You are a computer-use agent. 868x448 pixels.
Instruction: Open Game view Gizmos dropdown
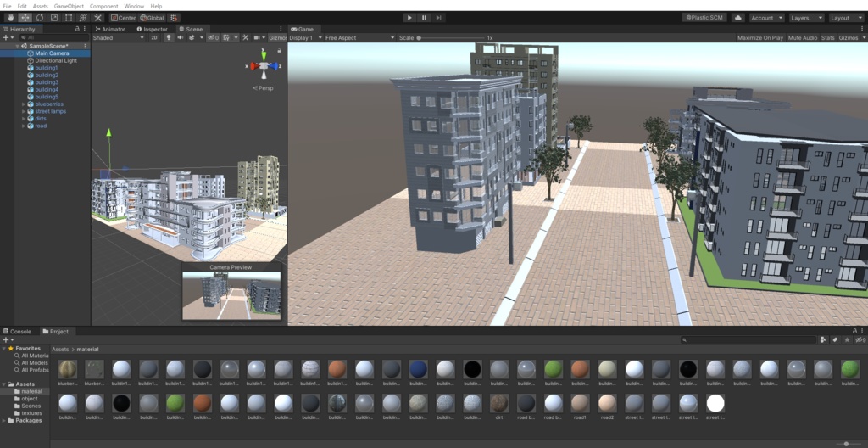851,37
